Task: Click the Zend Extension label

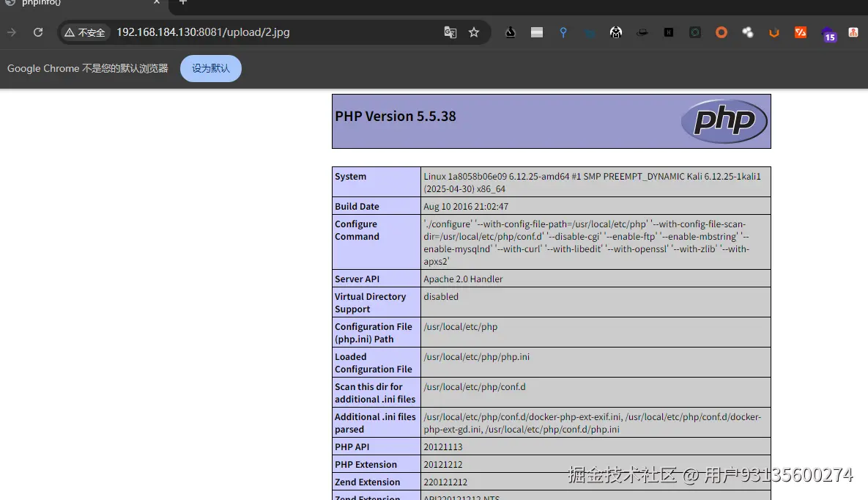Action: [367, 482]
